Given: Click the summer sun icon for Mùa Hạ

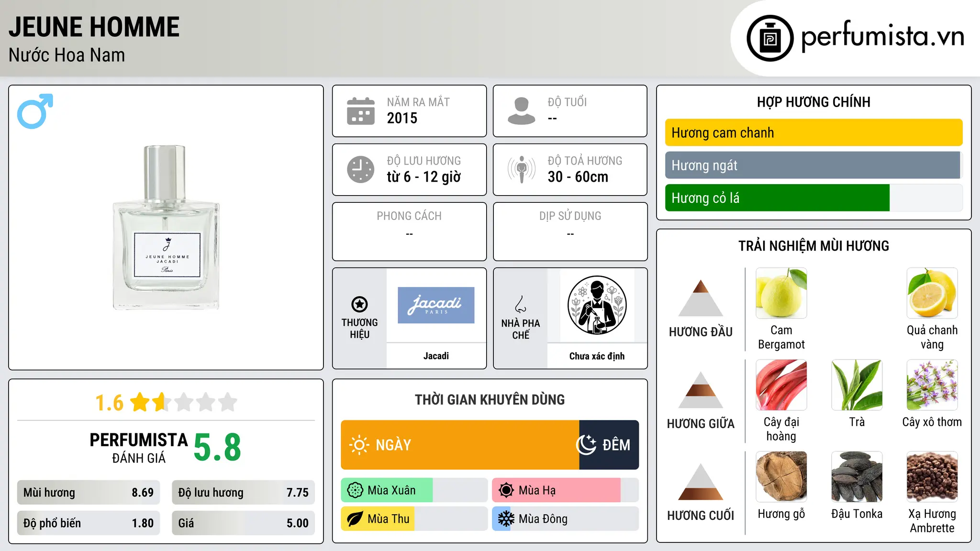Looking at the screenshot, I should click(506, 490).
